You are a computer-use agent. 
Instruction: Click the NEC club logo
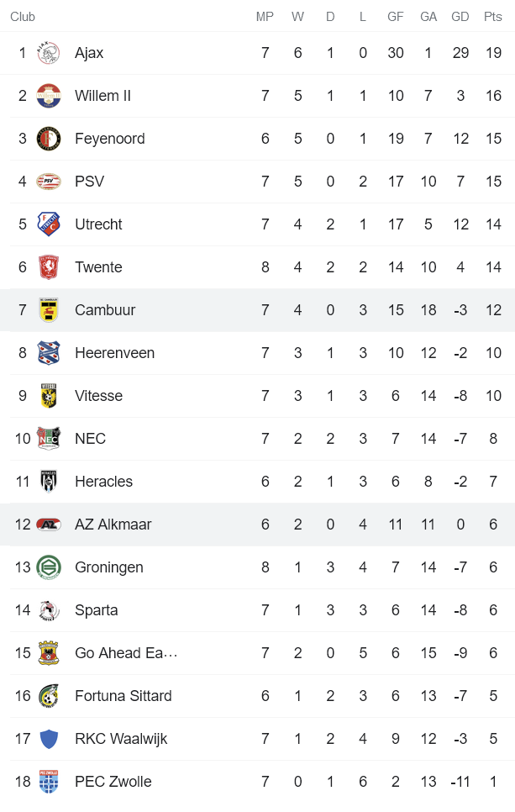(x=49, y=438)
